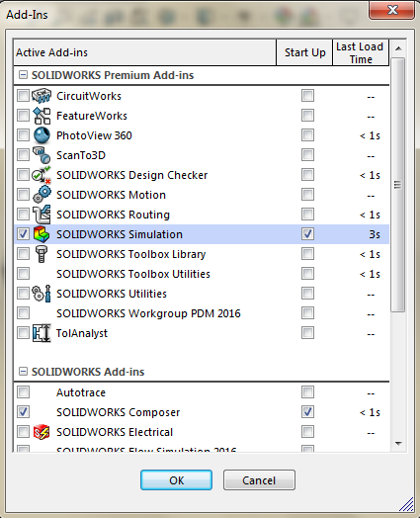The image size is (420, 518).
Task: Click the SOLIDWORKS Motion gears icon
Action: click(x=42, y=194)
